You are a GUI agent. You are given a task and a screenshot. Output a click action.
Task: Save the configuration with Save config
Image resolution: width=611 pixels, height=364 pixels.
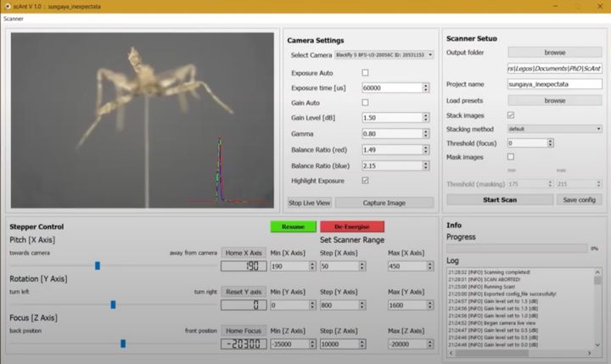click(x=579, y=199)
